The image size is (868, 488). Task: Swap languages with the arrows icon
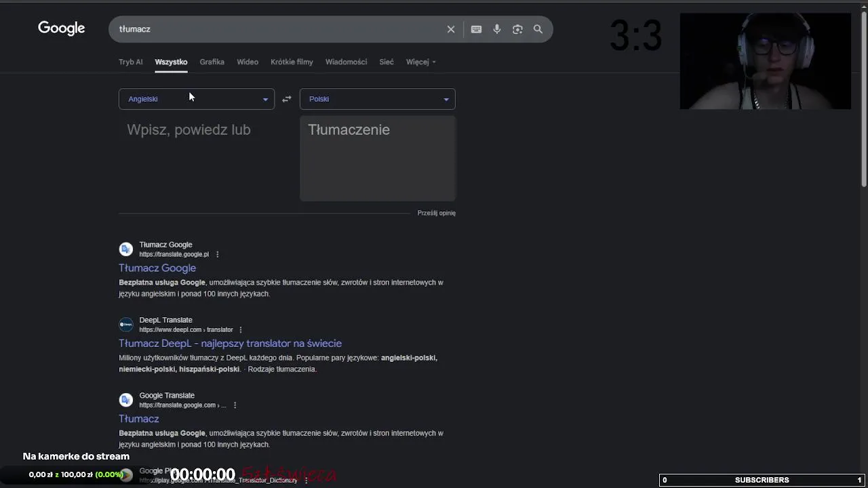click(287, 99)
